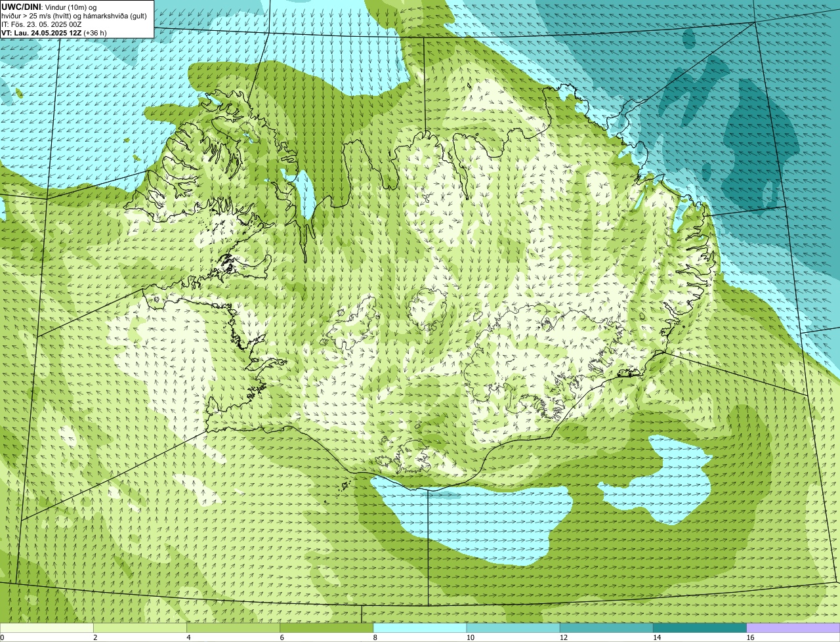The width and height of the screenshot is (840, 642).
Task: Select the dark teal 14–16 m/s legend swatch
Action: pyautogui.click(x=700, y=628)
